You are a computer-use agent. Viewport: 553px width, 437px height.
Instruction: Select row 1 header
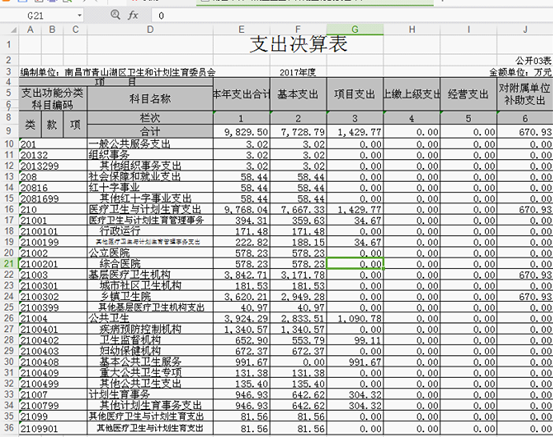(x=9, y=44)
